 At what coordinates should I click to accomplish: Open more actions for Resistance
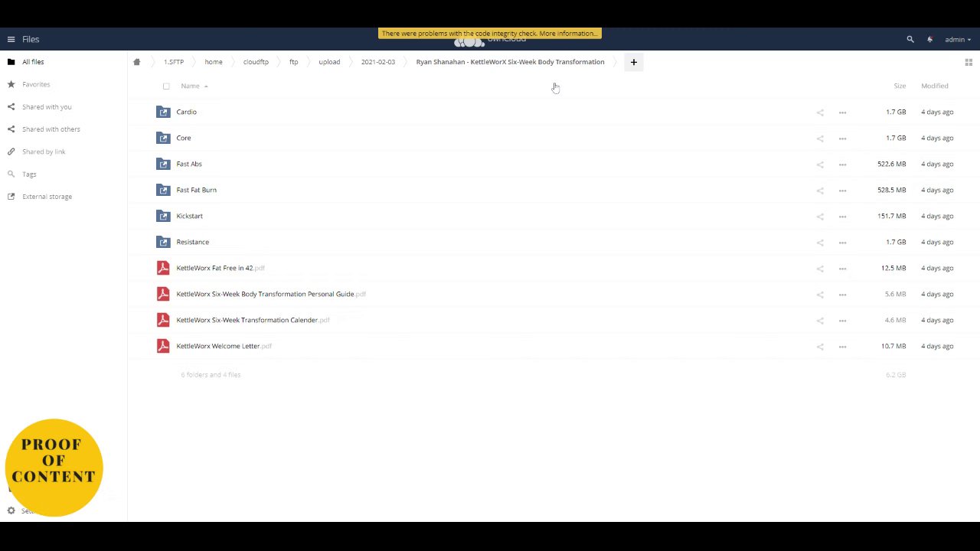coord(842,243)
